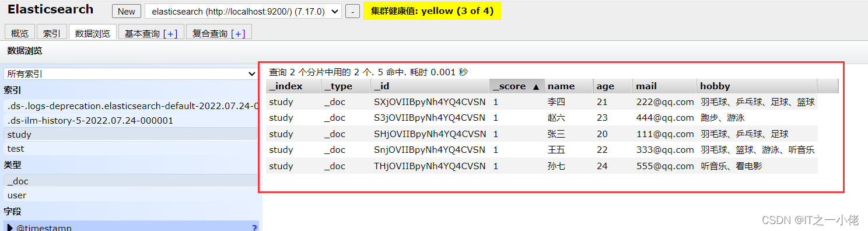This screenshot has width=868, height=231.
Task: Select the study index
Action: 131,134
